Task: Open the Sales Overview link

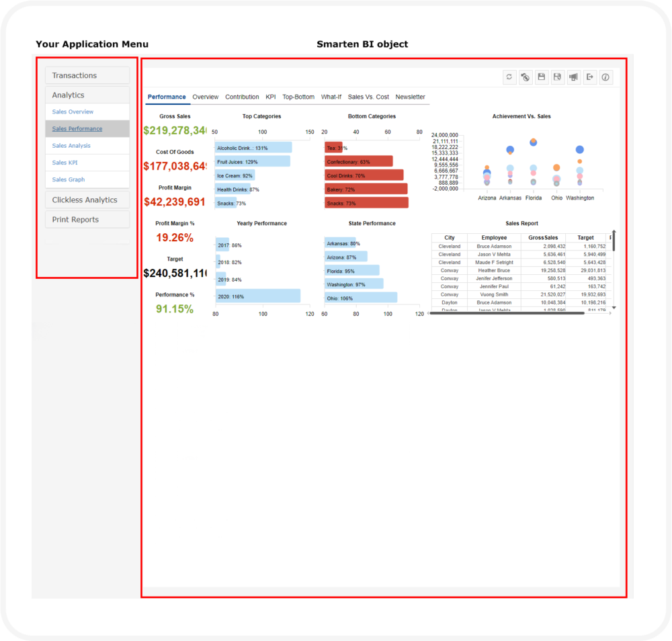Action: click(x=73, y=112)
